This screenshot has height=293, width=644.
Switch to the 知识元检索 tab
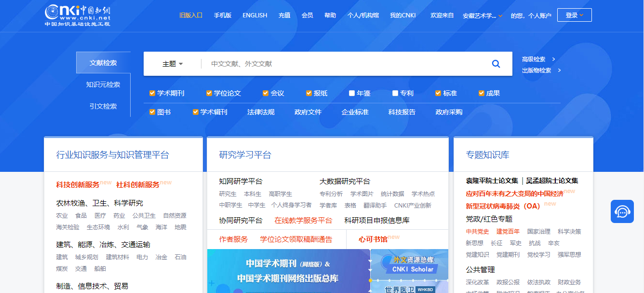(103, 84)
